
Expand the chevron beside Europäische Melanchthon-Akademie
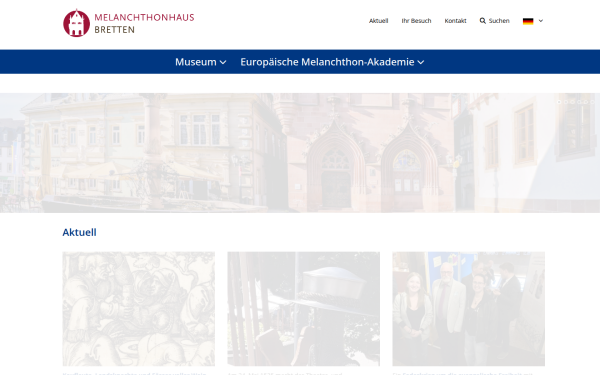[x=421, y=62]
